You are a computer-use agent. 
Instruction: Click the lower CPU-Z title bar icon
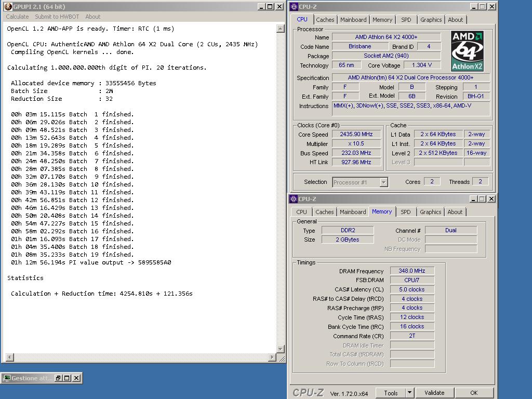click(x=294, y=199)
